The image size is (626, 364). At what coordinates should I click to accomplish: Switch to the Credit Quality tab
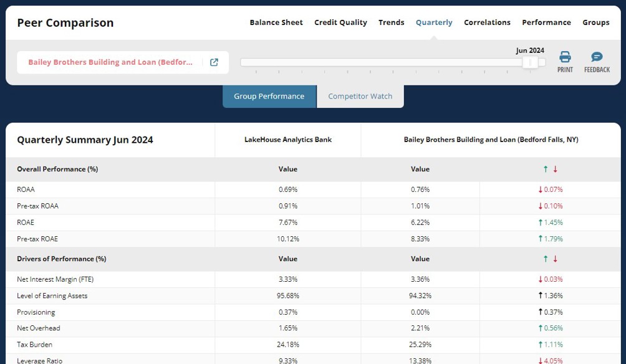tap(340, 22)
